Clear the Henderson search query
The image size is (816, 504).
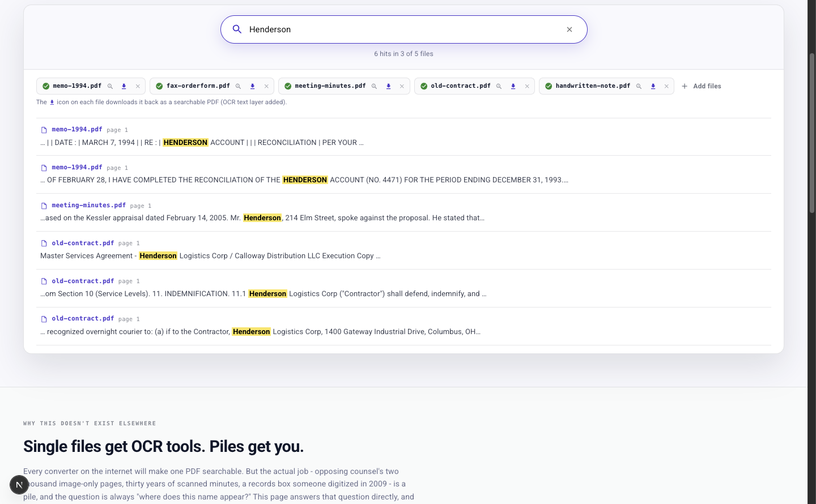(x=569, y=29)
